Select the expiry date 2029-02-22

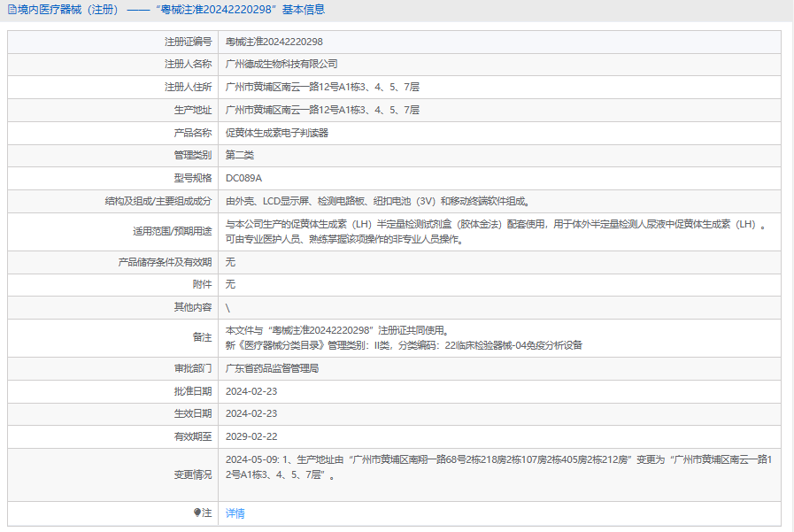(x=251, y=436)
